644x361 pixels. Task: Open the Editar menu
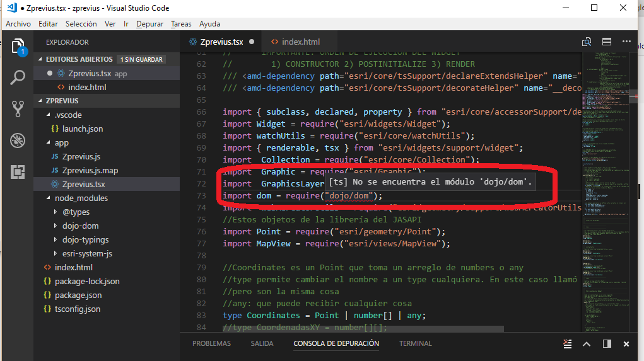pyautogui.click(x=48, y=24)
